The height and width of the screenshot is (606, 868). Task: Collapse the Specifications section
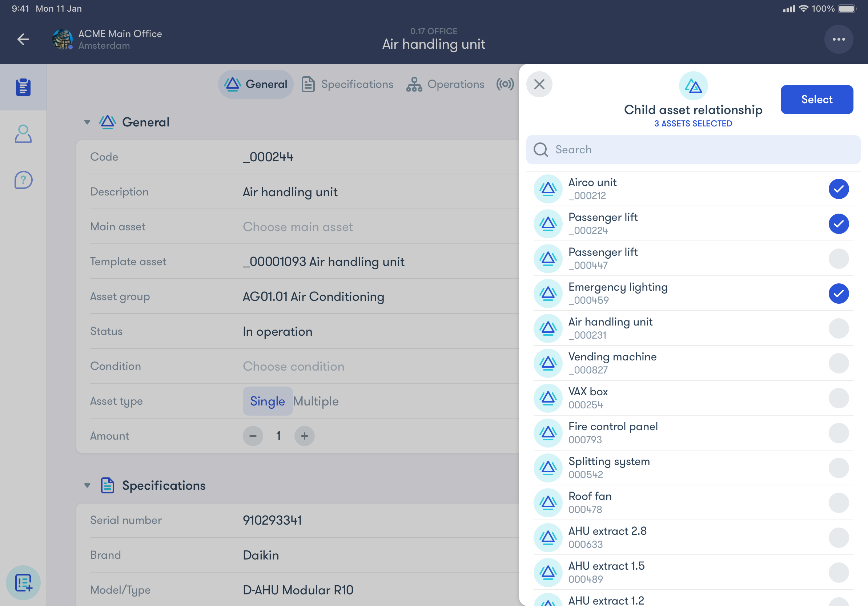click(87, 485)
